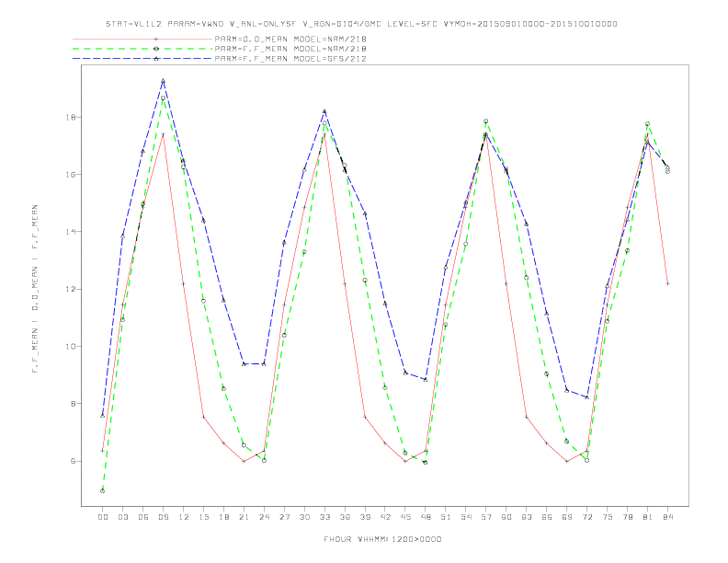Click the green NAM circle point at hour 15

coord(203,301)
